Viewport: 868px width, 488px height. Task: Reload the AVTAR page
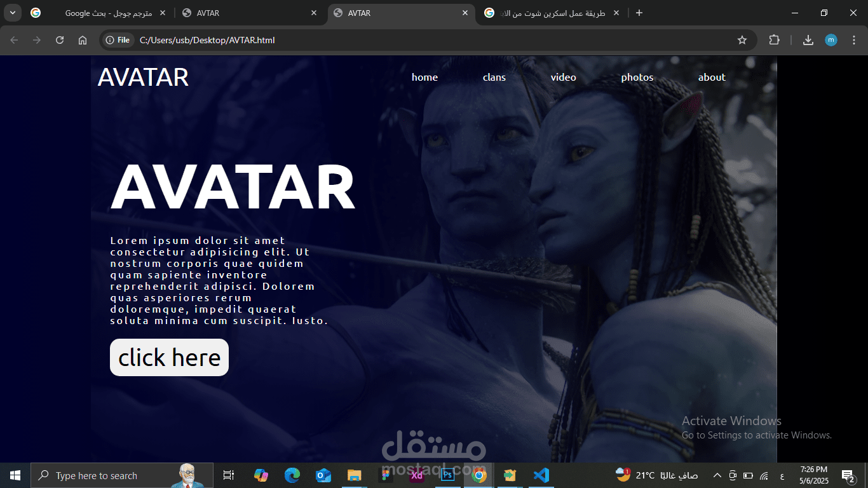pyautogui.click(x=60, y=40)
